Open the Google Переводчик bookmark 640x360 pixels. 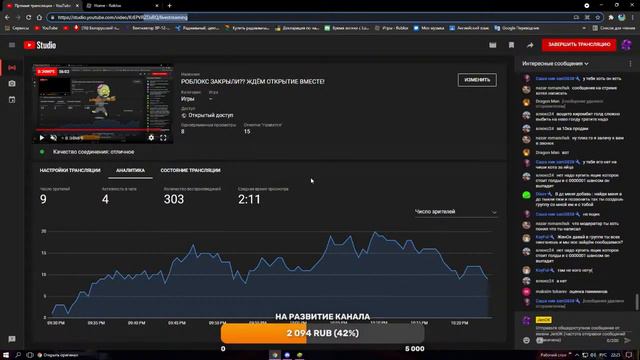517,28
